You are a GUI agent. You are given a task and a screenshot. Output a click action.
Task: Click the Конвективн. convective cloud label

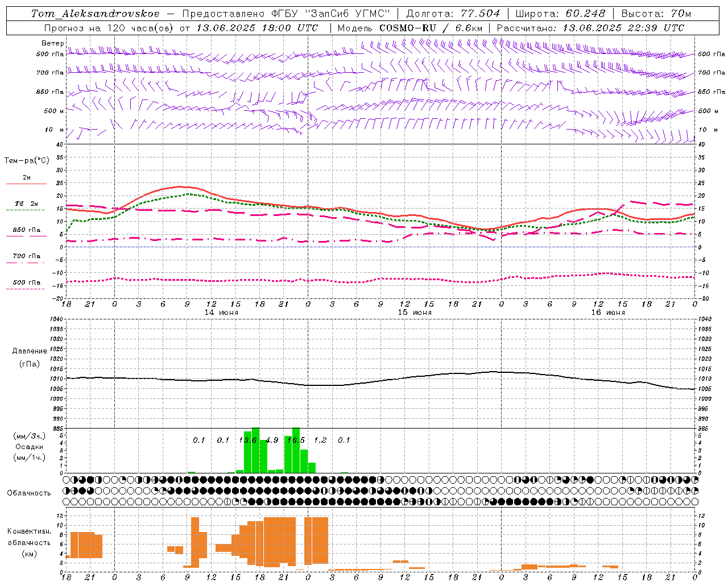[30, 531]
